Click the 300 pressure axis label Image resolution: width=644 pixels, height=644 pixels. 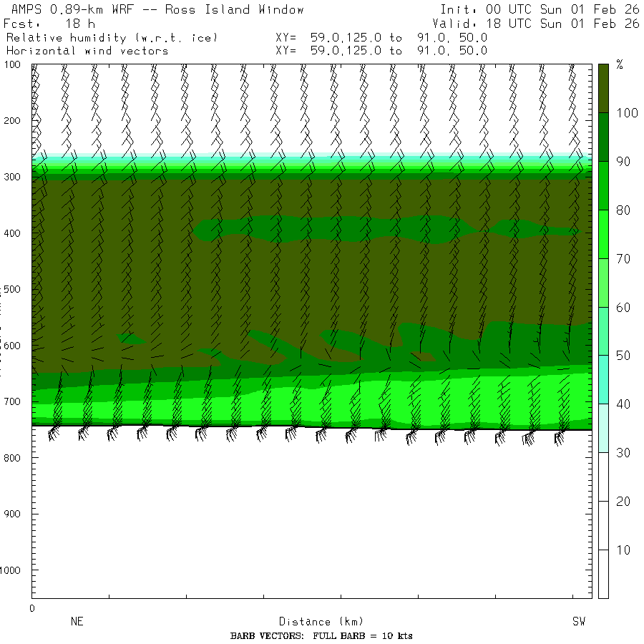pos(12,177)
